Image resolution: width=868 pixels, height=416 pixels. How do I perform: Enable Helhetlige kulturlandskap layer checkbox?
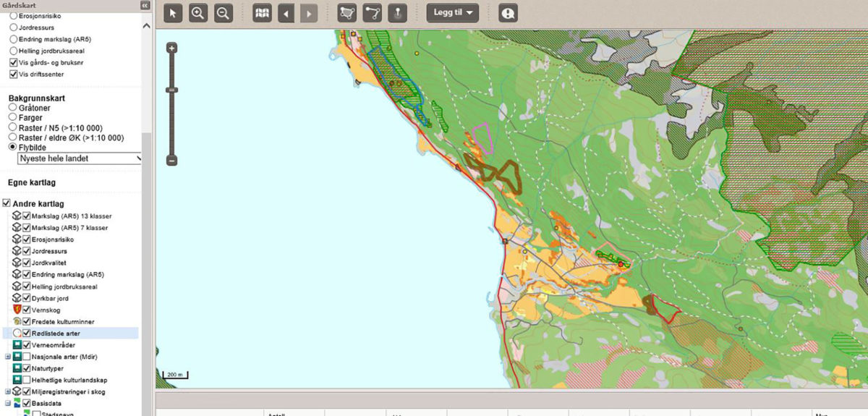pos(26,380)
